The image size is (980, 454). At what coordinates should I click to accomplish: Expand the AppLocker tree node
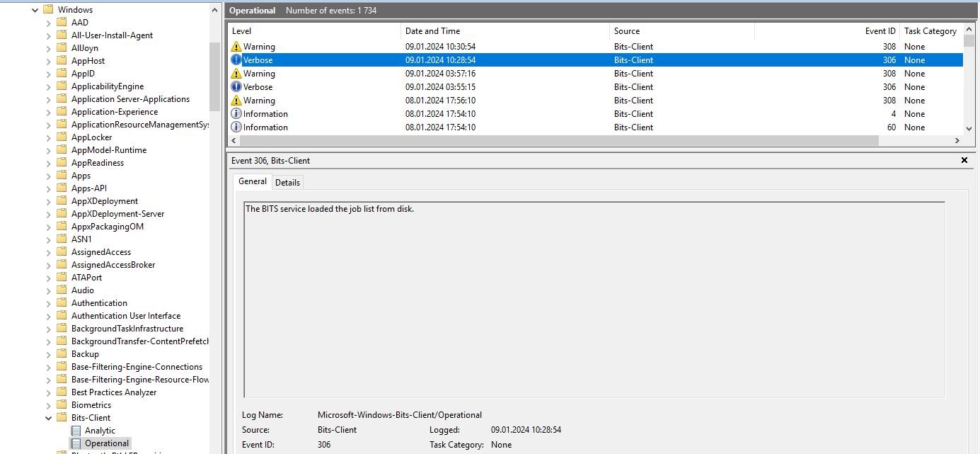(48, 137)
